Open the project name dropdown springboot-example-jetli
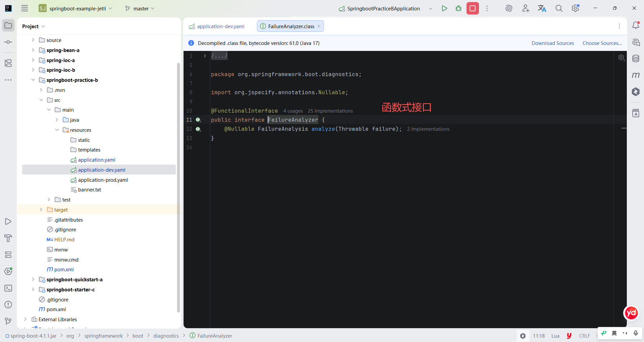The width and height of the screenshot is (644, 342). click(76, 8)
